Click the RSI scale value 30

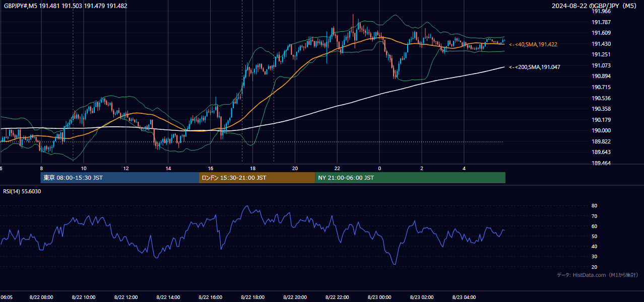coord(594,257)
